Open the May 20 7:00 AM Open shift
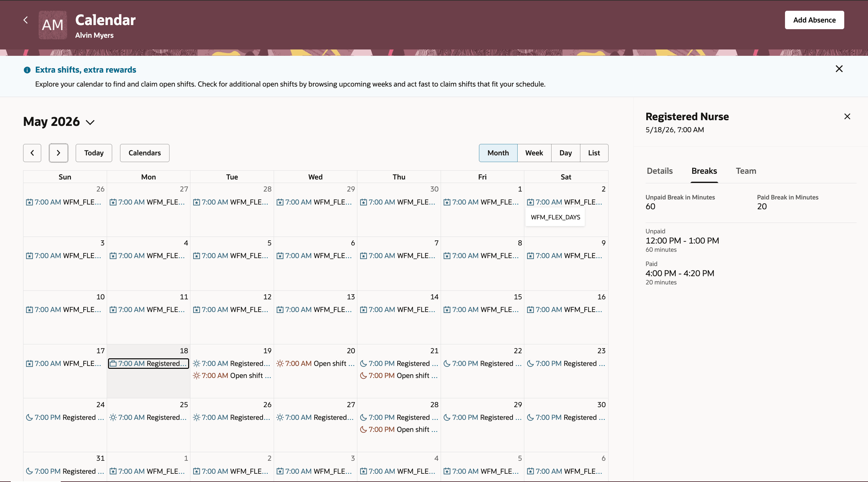The height and width of the screenshot is (482, 868). (316, 364)
